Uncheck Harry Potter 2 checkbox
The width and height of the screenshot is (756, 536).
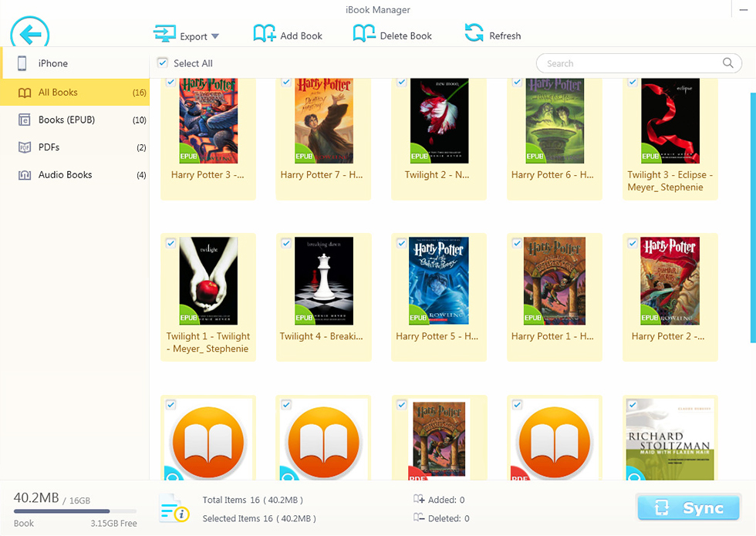tap(633, 244)
